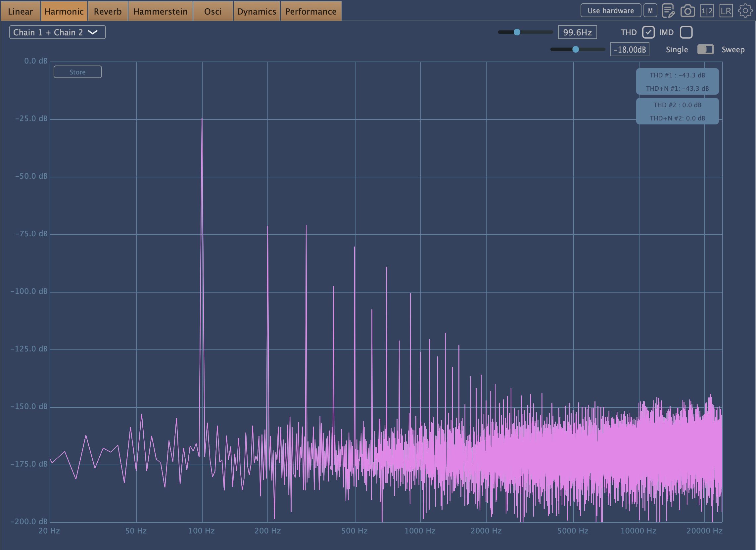Click the THD #2 readout panel

coord(677,111)
